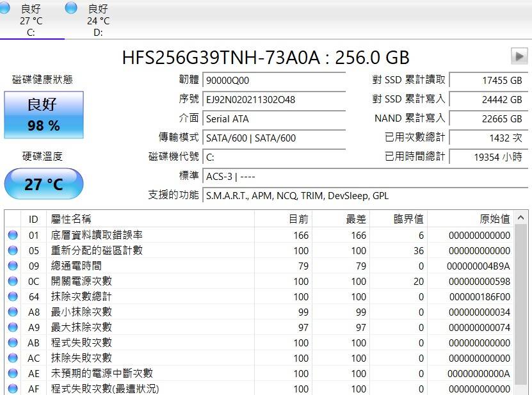Click the 原始值 column header

coord(471,219)
